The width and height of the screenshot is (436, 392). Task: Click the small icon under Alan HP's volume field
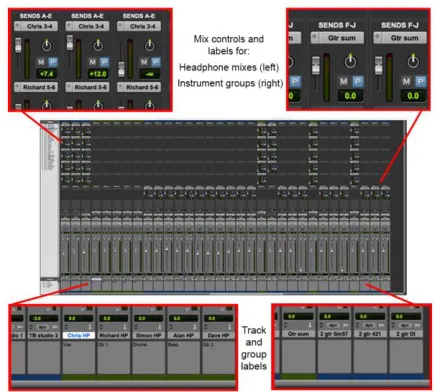pyautogui.click(x=194, y=326)
